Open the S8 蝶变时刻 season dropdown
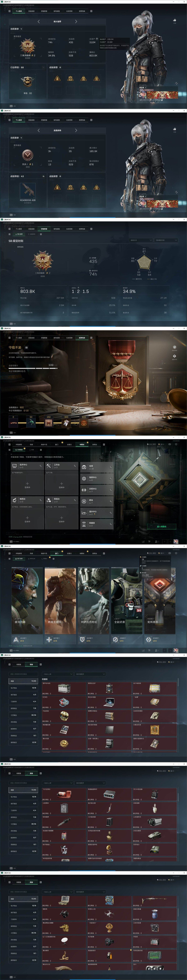 [166, 240]
